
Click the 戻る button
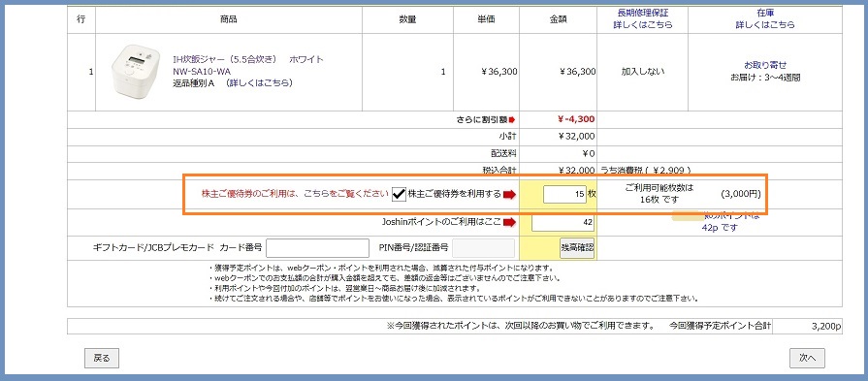pyautogui.click(x=102, y=359)
